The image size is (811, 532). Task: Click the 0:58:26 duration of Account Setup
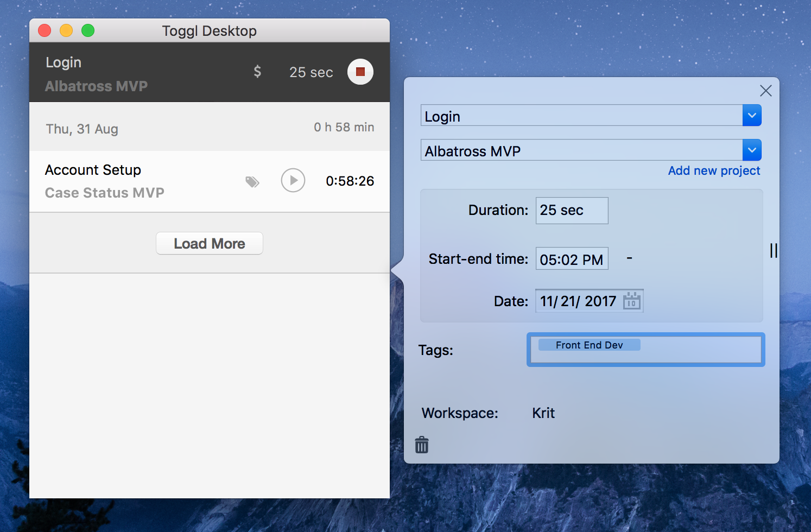point(350,181)
